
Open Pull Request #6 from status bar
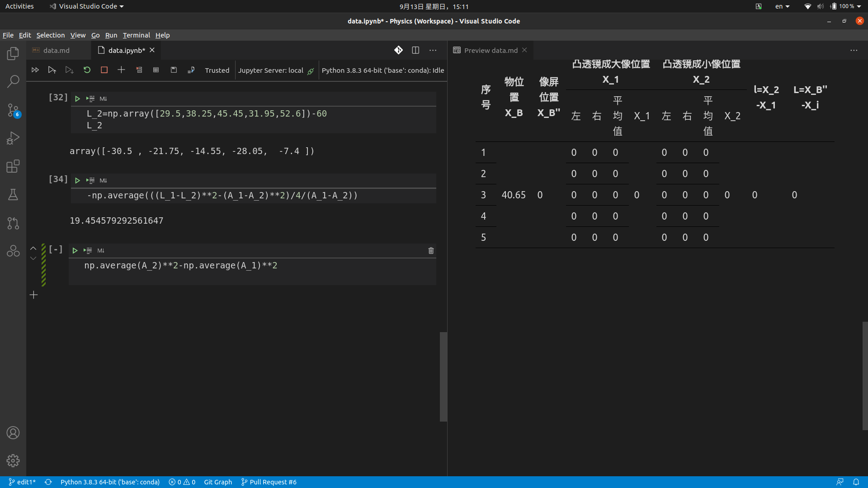point(269,482)
